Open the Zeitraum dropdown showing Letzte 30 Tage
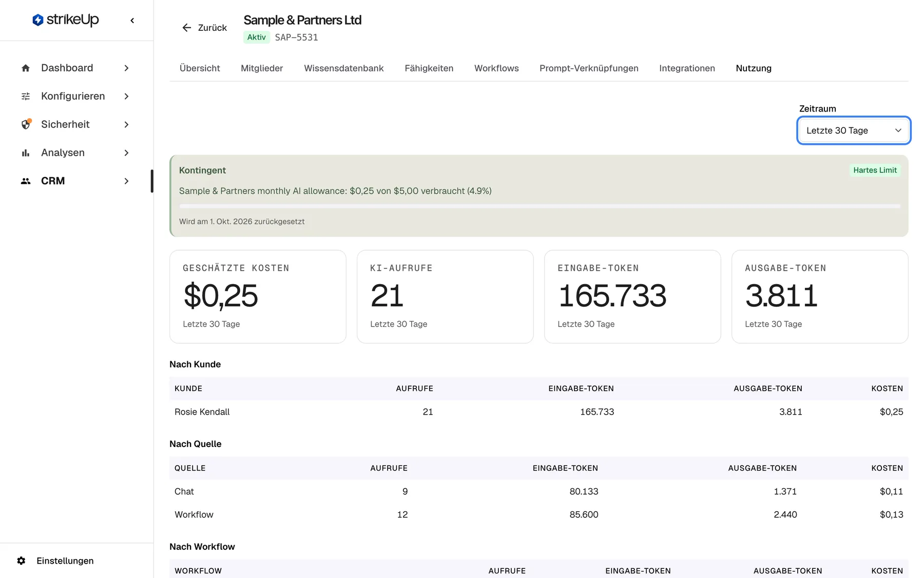 pyautogui.click(x=854, y=130)
